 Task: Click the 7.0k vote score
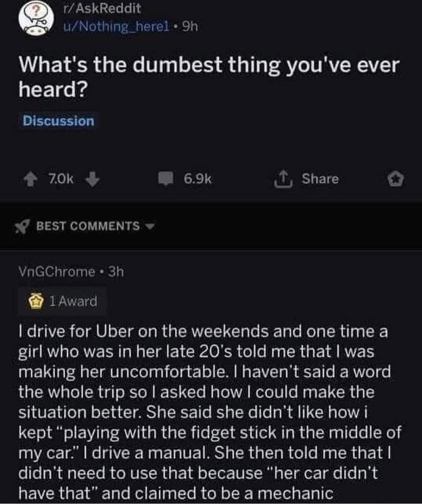61,179
